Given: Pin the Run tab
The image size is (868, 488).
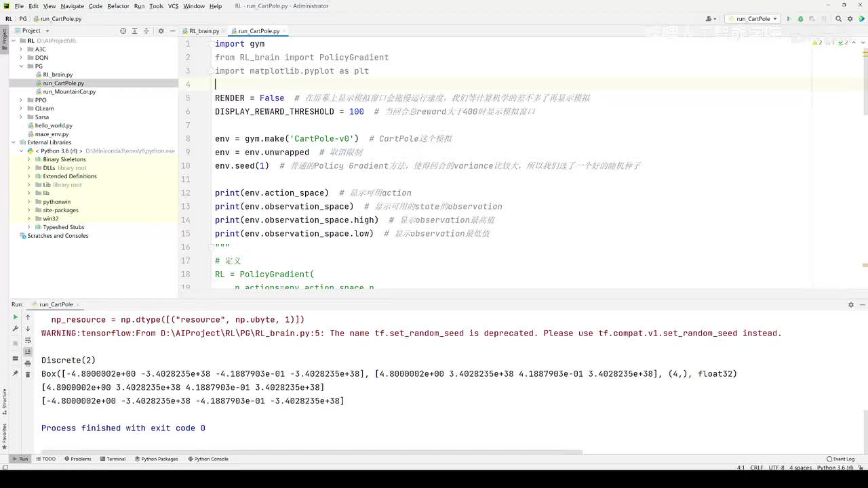Looking at the screenshot, I should 15,373.
